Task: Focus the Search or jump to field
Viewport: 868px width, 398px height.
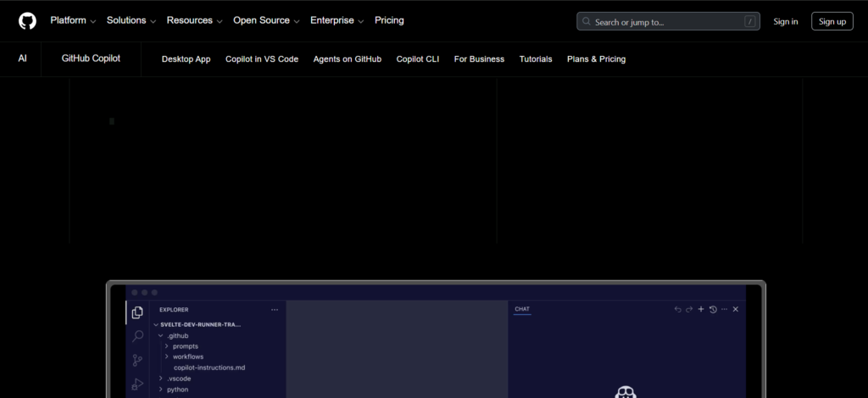Action: [x=668, y=21]
